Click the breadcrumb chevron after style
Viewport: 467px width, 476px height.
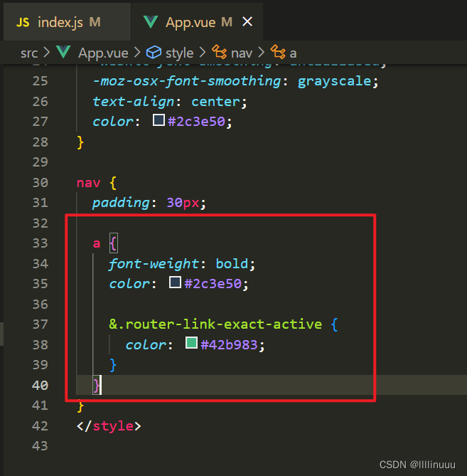[203, 53]
